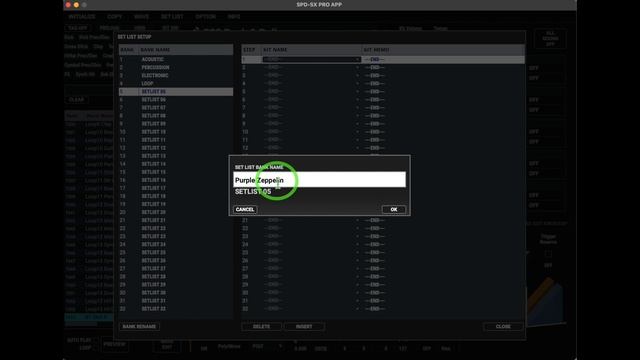The width and height of the screenshot is (640, 360).
Task: Select the SETLIST 32 bank row
Action: [176, 309]
